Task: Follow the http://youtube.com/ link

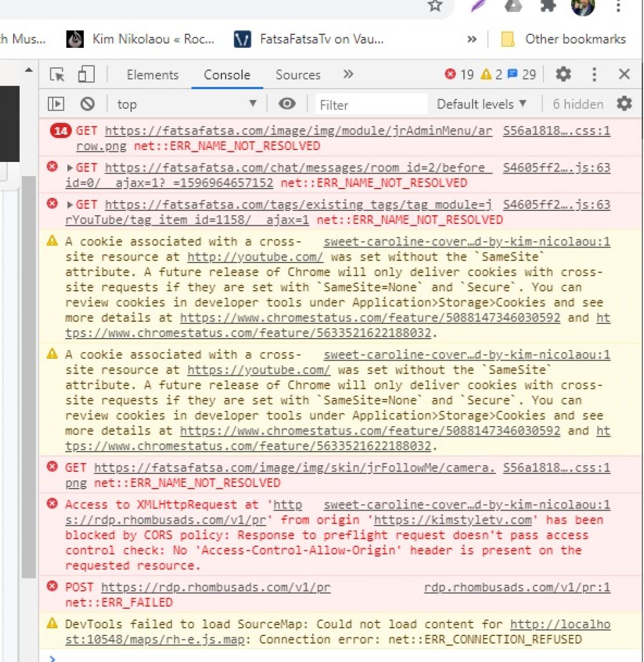Action: point(255,257)
